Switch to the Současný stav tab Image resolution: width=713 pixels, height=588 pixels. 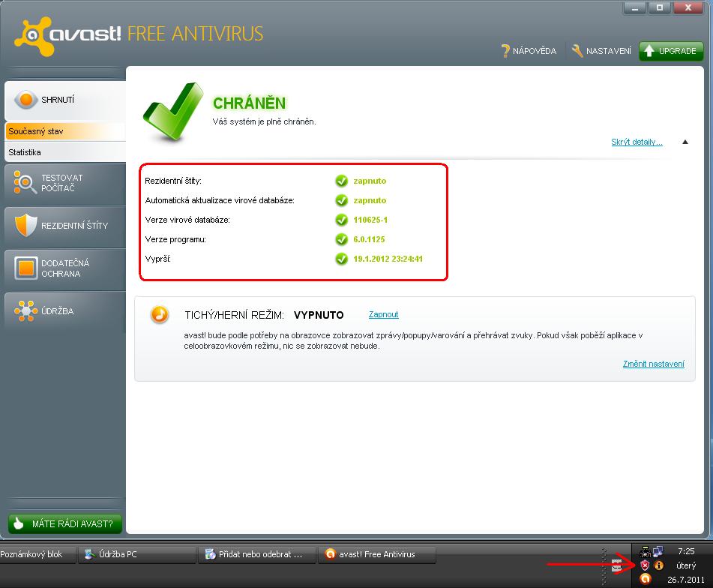(x=65, y=131)
